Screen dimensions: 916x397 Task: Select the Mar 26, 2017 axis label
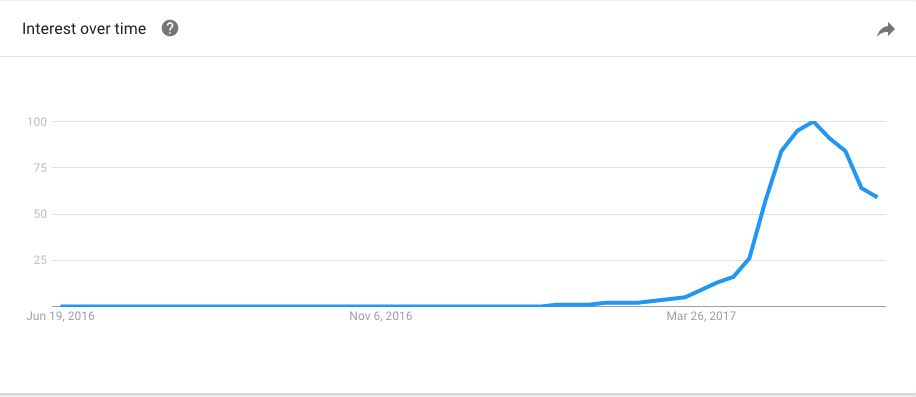pos(702,316)
